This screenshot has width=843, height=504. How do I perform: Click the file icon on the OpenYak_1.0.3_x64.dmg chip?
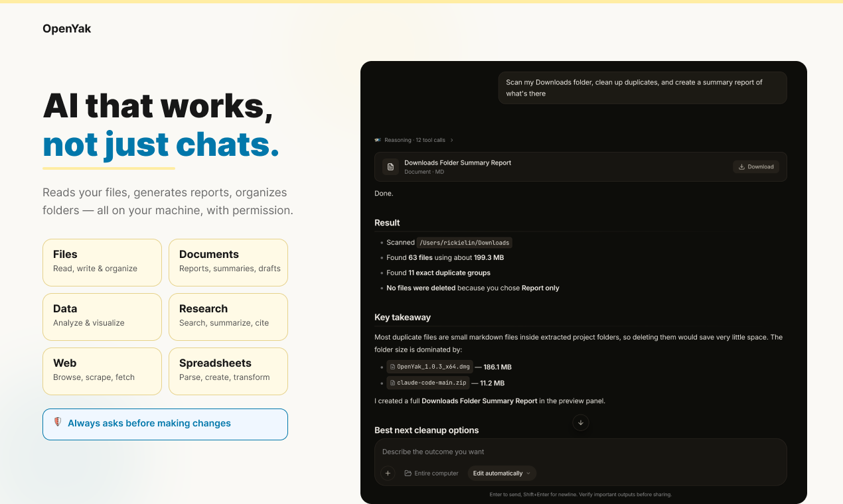392,366
